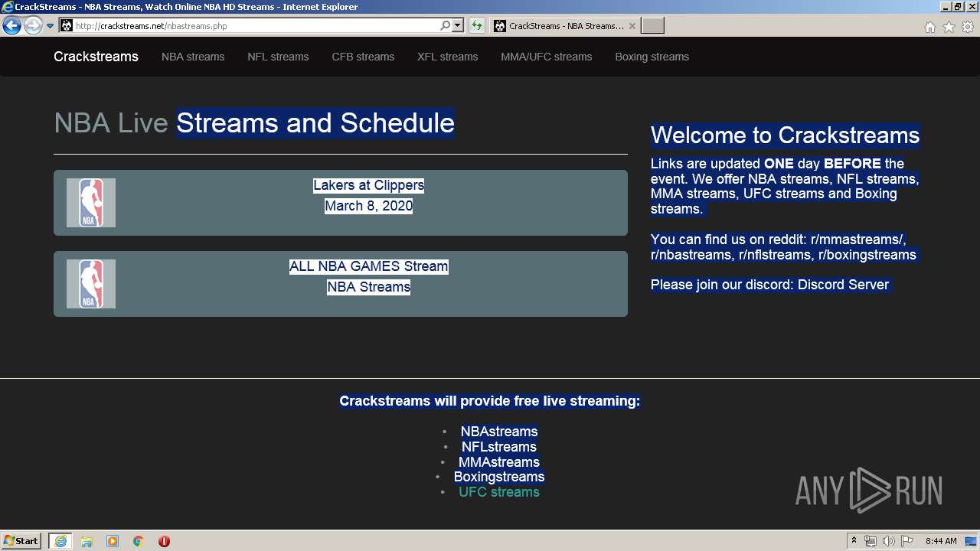Click the March 8, 2020 date text
The image size is (980, 551).
click(368, 206)
